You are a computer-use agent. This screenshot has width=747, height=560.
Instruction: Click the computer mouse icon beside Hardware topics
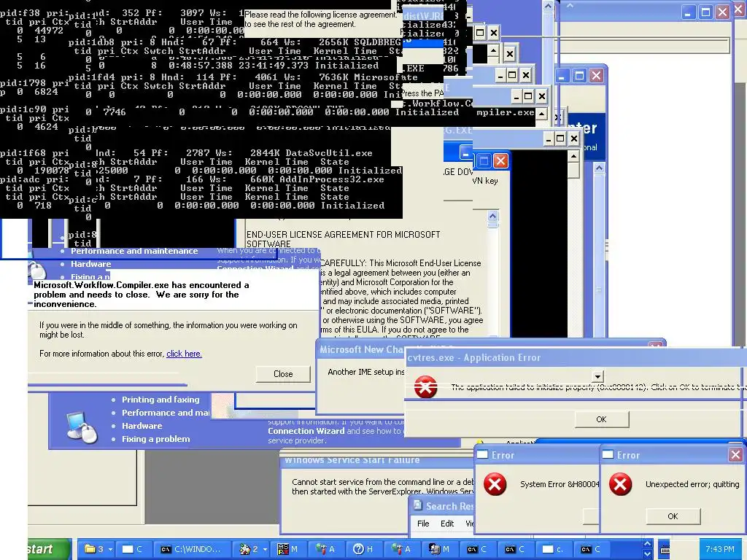click(82, 427)
